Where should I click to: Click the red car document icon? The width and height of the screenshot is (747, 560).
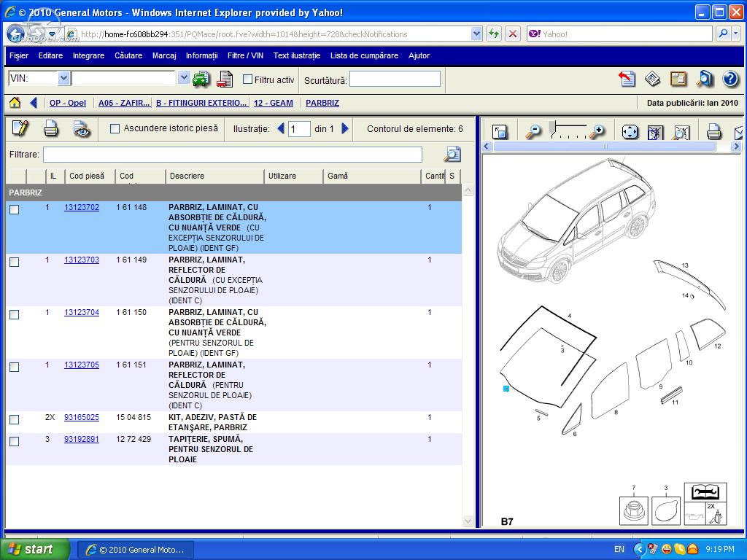click(225, 79)
